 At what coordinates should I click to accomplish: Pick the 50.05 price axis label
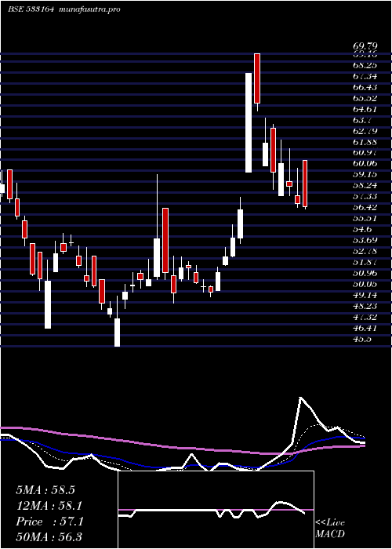(x=365, y=284)
